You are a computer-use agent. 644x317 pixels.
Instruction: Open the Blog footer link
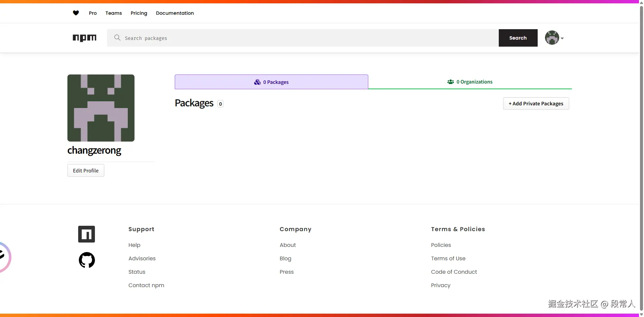(285, 259)
